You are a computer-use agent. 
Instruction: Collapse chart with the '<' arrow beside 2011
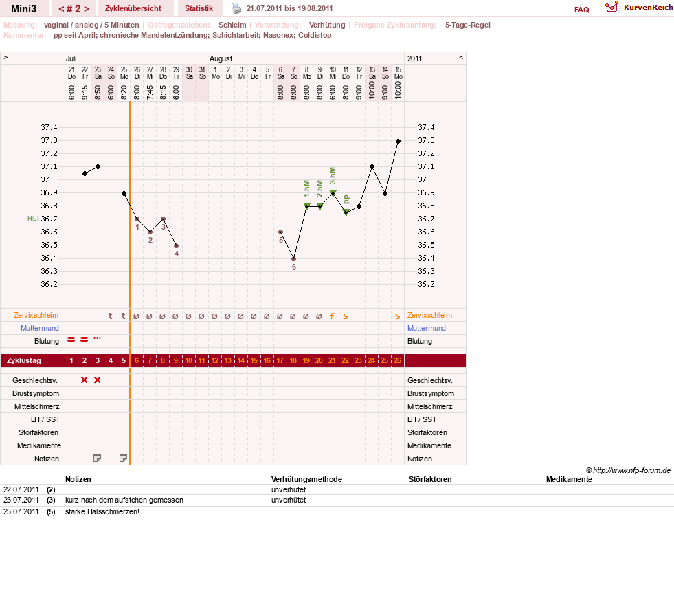point(461,57)
